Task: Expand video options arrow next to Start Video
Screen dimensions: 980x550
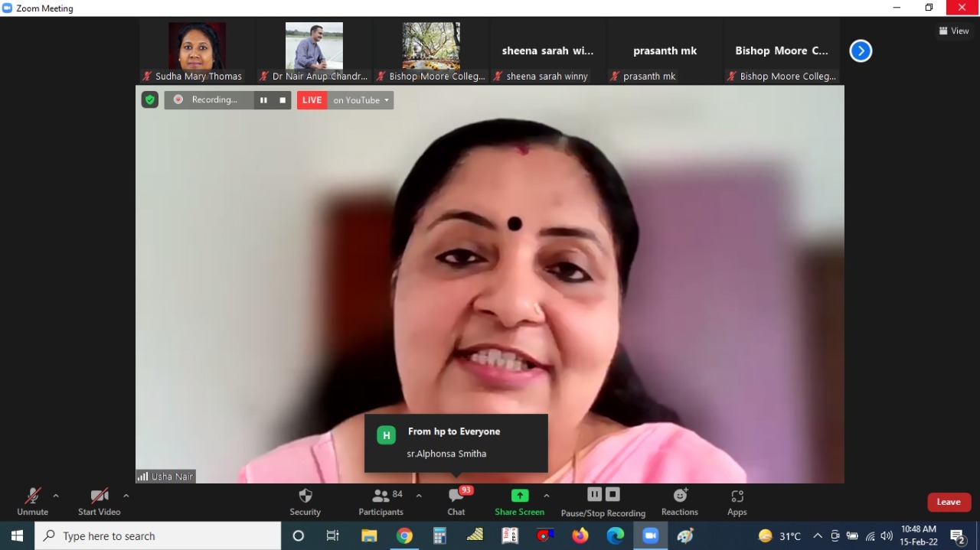Action: (x=126, y=496)
